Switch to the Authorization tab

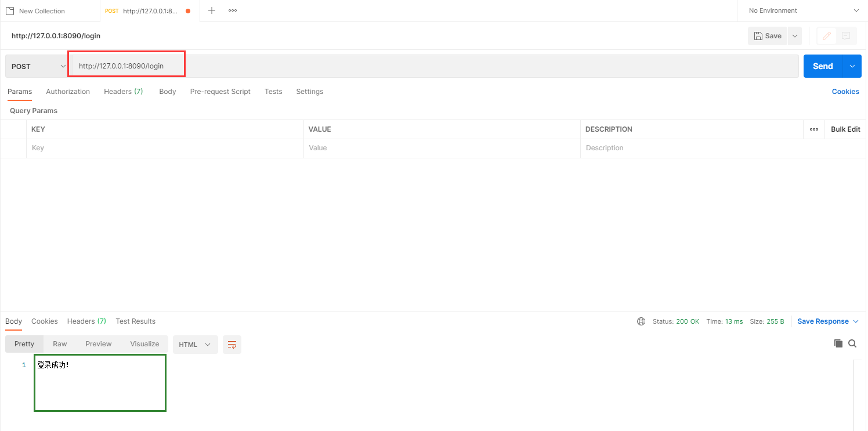click(x=68, y=92)
